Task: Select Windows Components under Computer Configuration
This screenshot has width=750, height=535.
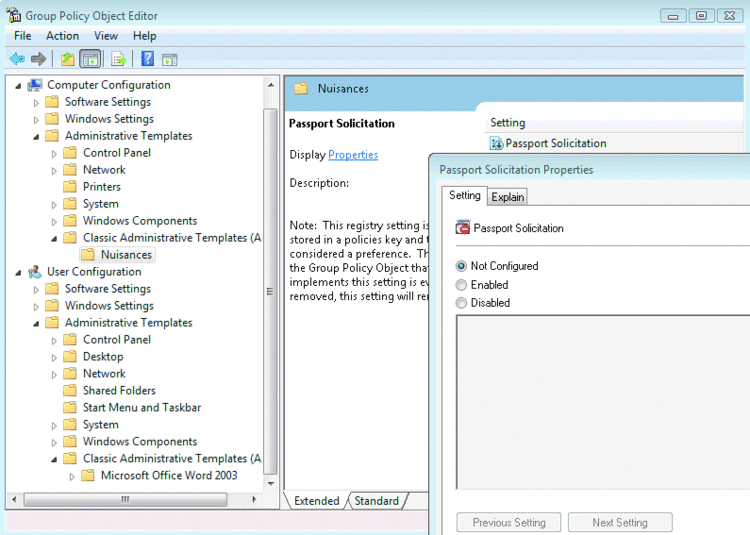Action: click(140, 220)
